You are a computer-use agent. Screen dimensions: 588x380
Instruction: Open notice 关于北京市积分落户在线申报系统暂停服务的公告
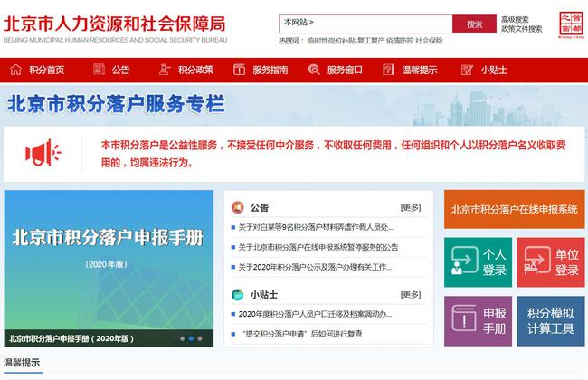(x=318, y=247)
